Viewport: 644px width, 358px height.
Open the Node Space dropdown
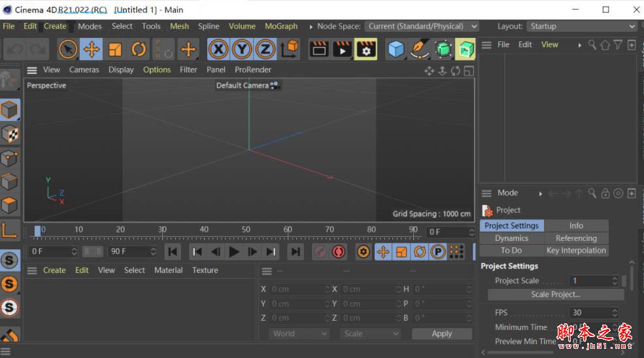point(422,26)
